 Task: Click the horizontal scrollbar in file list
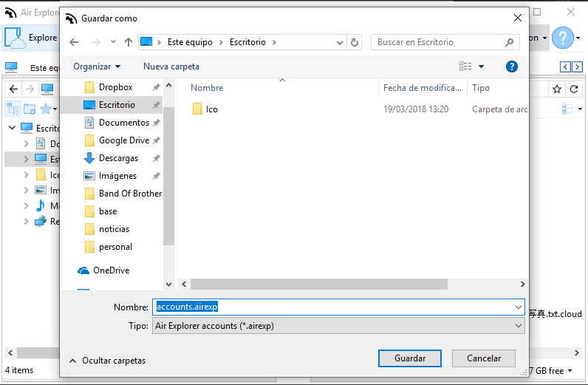click(319, 284)
